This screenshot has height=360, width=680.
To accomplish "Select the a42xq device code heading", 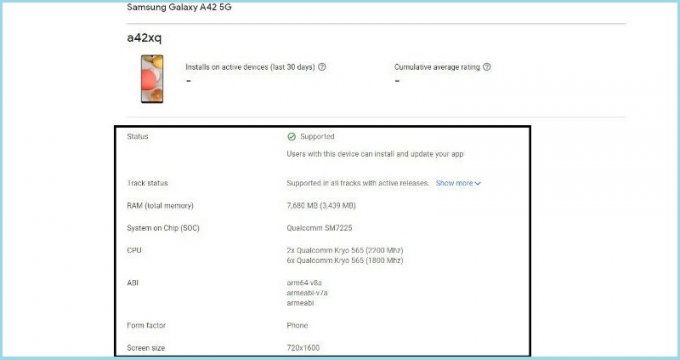I will 144,38.
